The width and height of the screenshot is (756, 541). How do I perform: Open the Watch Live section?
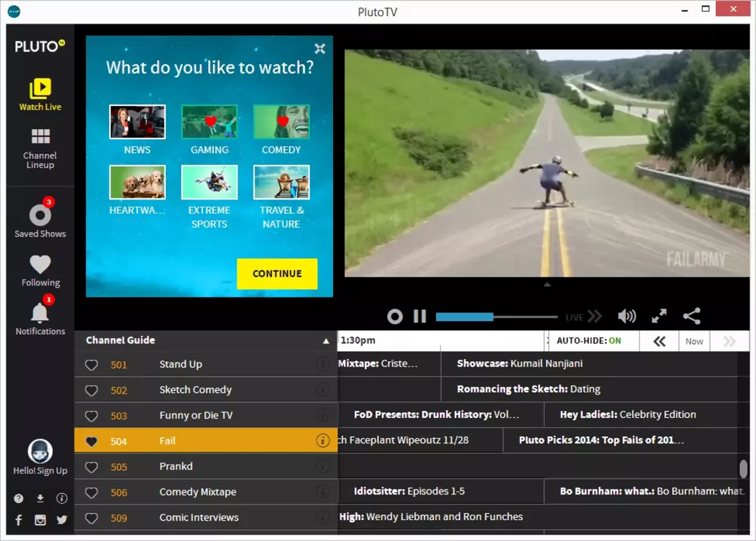[40, 95]
